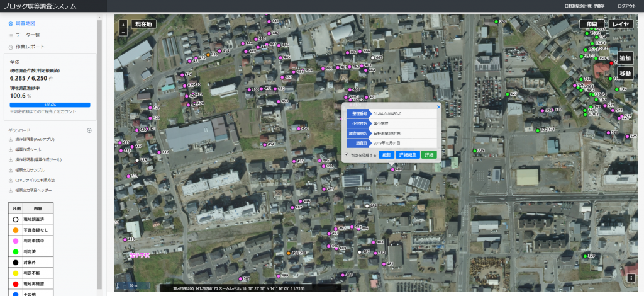Click the green 詳細 button
The height and width of the screenshot is (296, 644).
[429, 154]
